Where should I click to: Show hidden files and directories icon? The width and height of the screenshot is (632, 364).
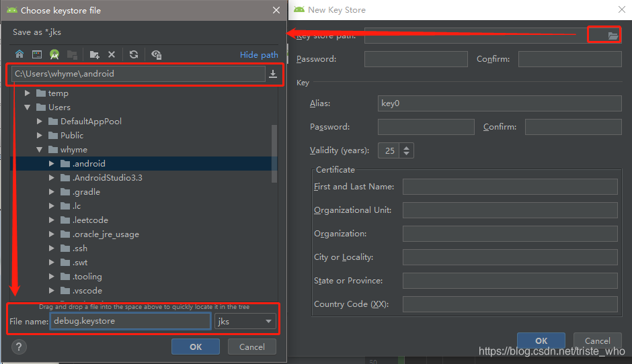157,54
